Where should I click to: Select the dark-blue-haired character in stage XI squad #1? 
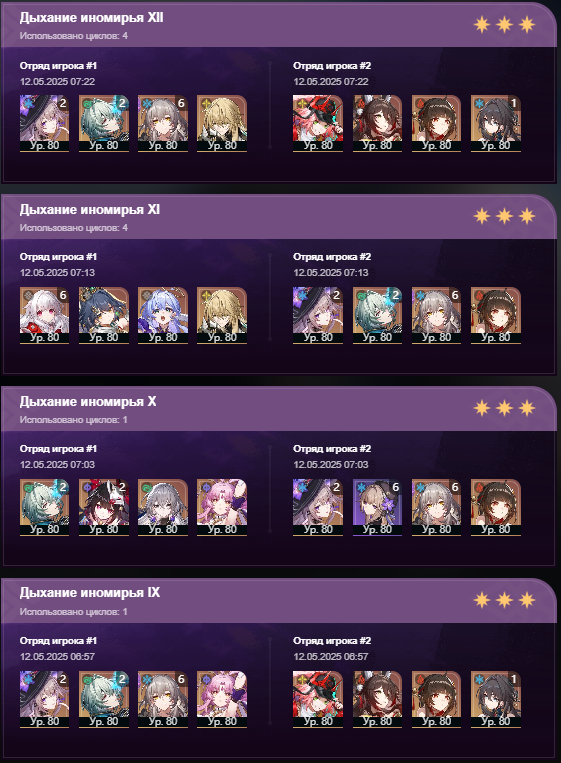104,315
